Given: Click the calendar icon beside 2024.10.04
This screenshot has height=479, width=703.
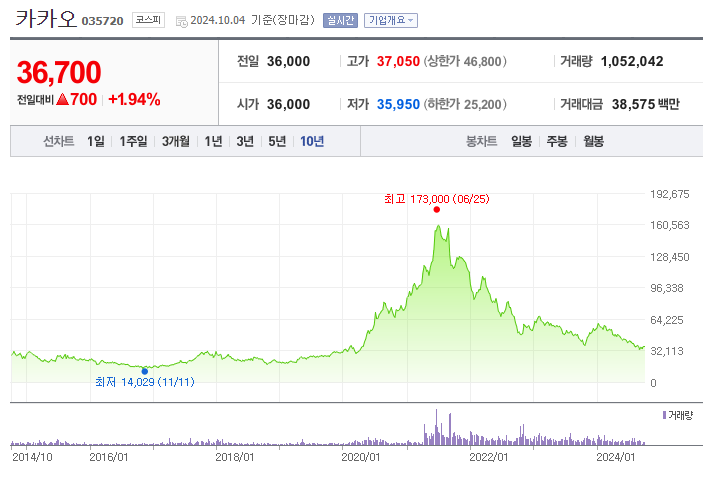Looking at the screenshot, I should click(182, 22).
